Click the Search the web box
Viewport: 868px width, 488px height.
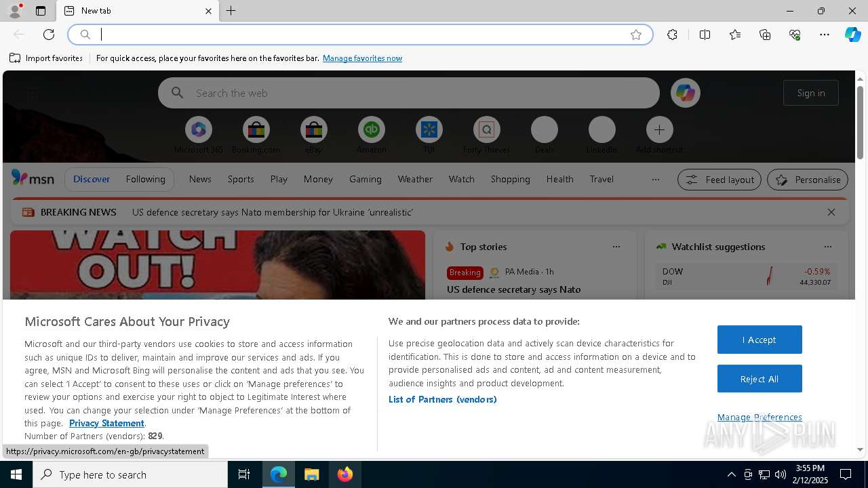click(409, 93)
